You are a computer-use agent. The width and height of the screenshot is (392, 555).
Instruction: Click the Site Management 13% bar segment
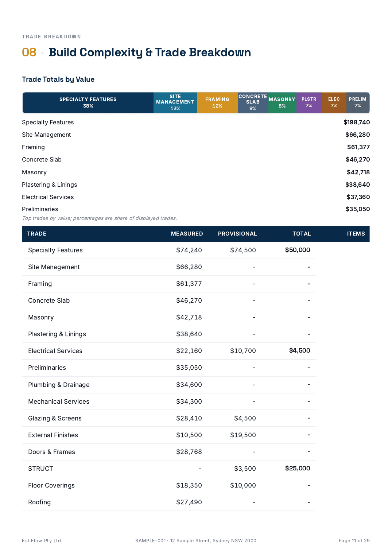(175, 102)
